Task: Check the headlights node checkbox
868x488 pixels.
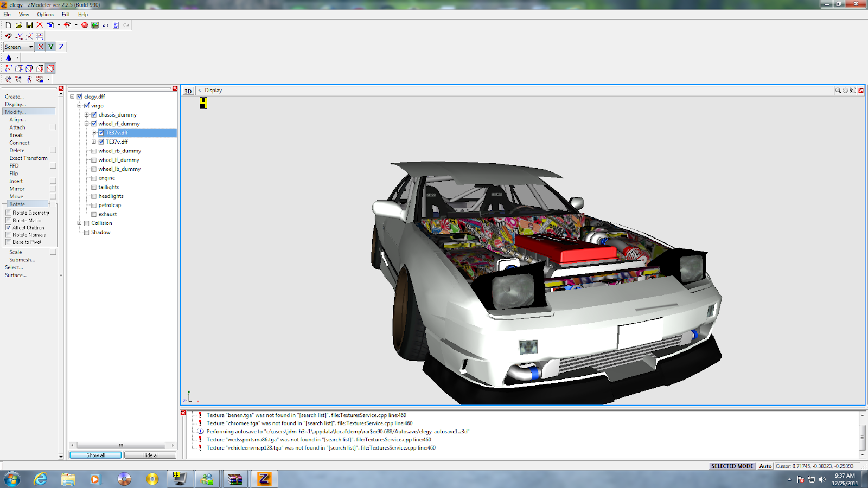Action: 94,196
